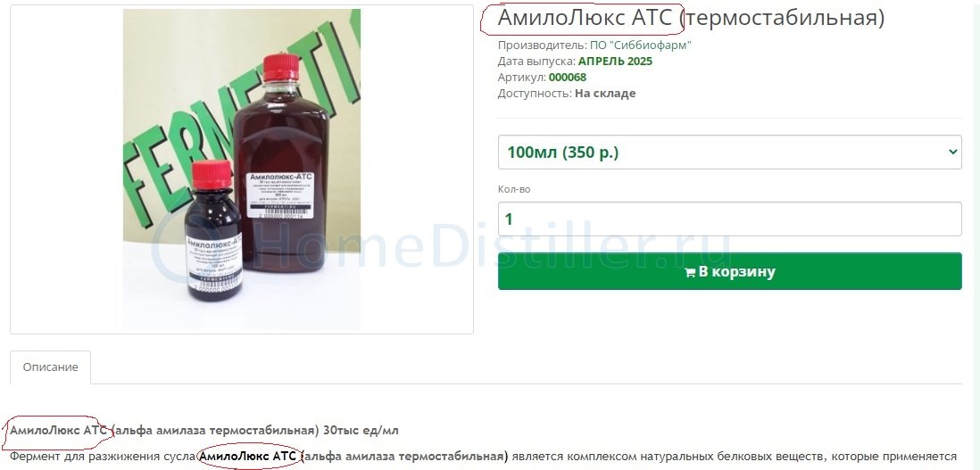The width and height of the screenshot is (980, 470).
Task: Open the 100мл (350 р.) volume dropdown
Action: [x=729, y=153]
